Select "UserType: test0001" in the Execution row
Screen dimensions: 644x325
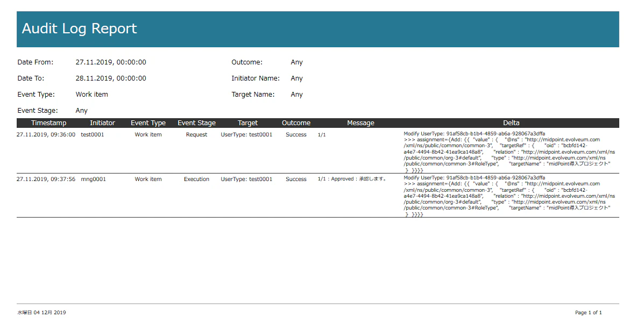coord(246,179)
